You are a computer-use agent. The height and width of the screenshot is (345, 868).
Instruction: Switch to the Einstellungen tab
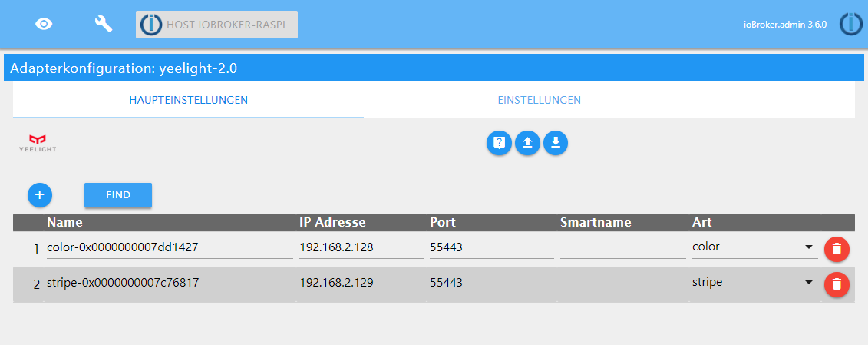(539, 101)
